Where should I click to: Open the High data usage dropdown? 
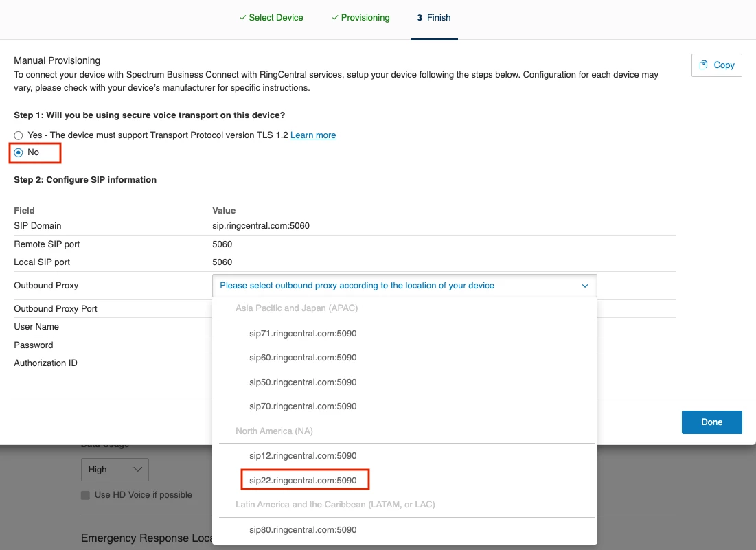tap(115, 470)
